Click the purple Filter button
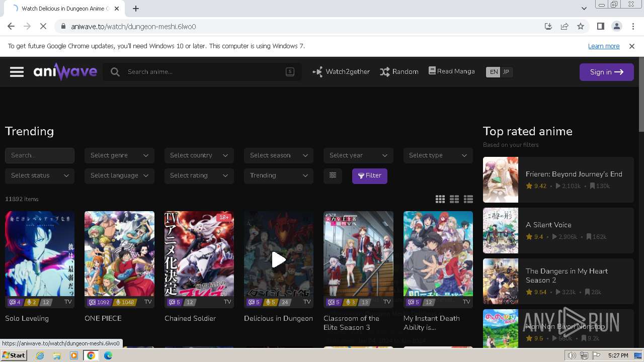Viewport: 644px width, 362px height. [370, 175]
